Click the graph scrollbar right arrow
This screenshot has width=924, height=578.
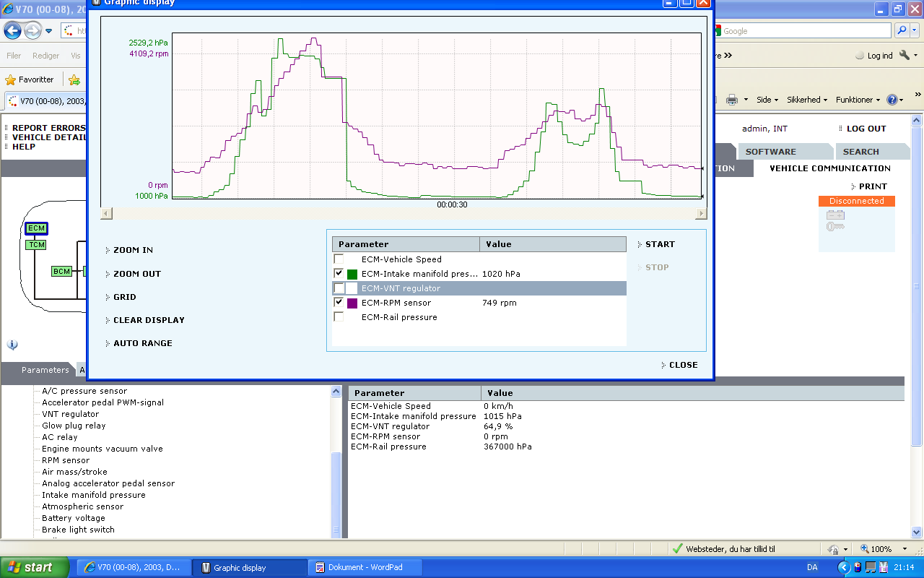pyautogui.click(x=701, y=213)
